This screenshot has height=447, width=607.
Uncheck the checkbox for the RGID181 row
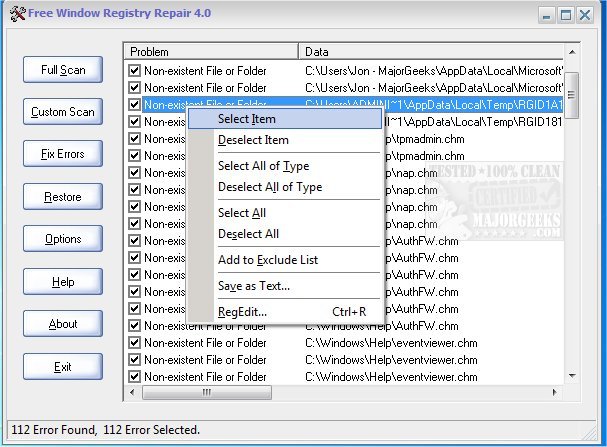click(x=134, y=122)
